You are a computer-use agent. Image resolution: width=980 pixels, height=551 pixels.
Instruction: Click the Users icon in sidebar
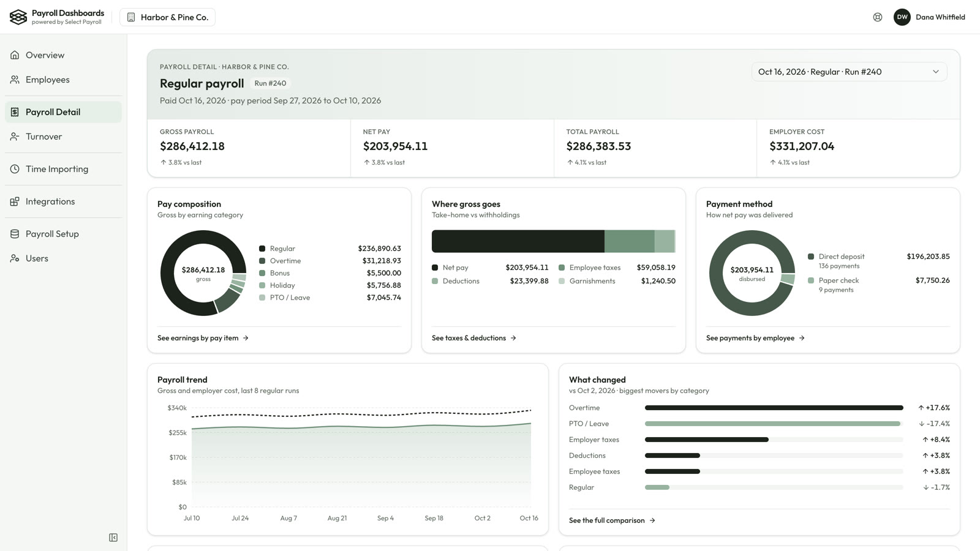tap(15, 258)
